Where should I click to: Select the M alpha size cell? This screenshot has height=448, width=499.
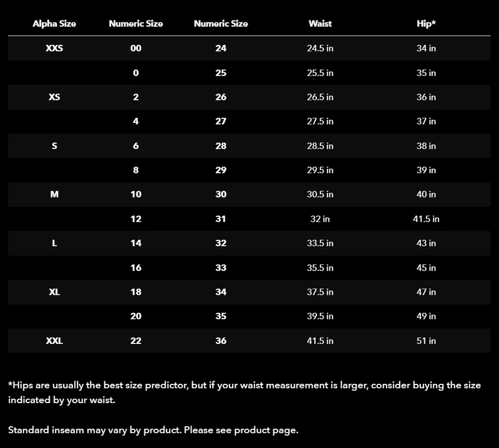[x=54, y=194]
